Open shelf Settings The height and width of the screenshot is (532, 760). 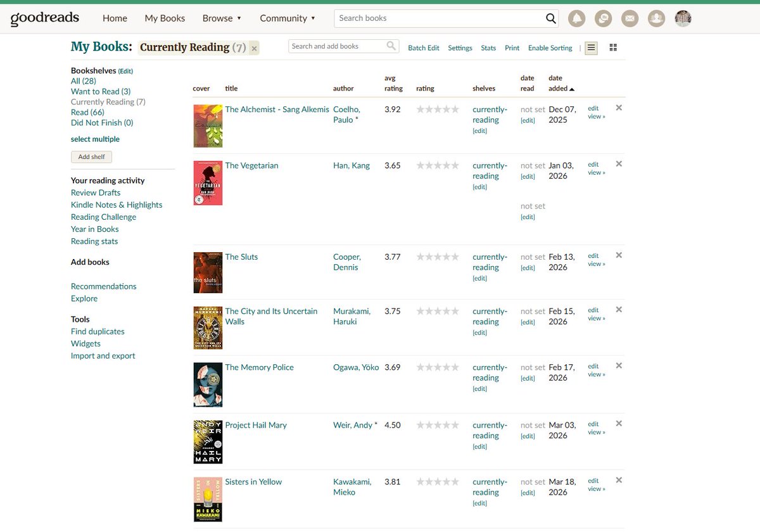tap(460, 47)
